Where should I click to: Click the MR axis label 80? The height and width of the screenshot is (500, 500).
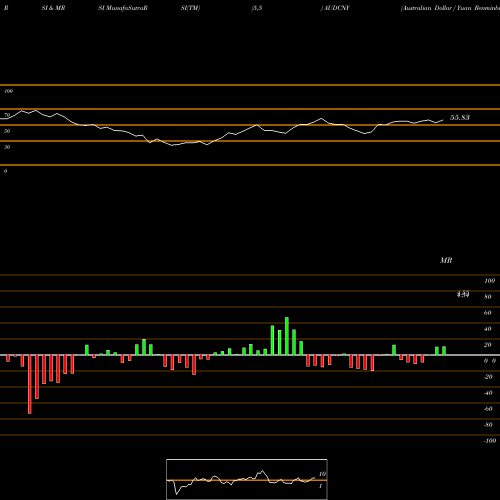point(488,297)
